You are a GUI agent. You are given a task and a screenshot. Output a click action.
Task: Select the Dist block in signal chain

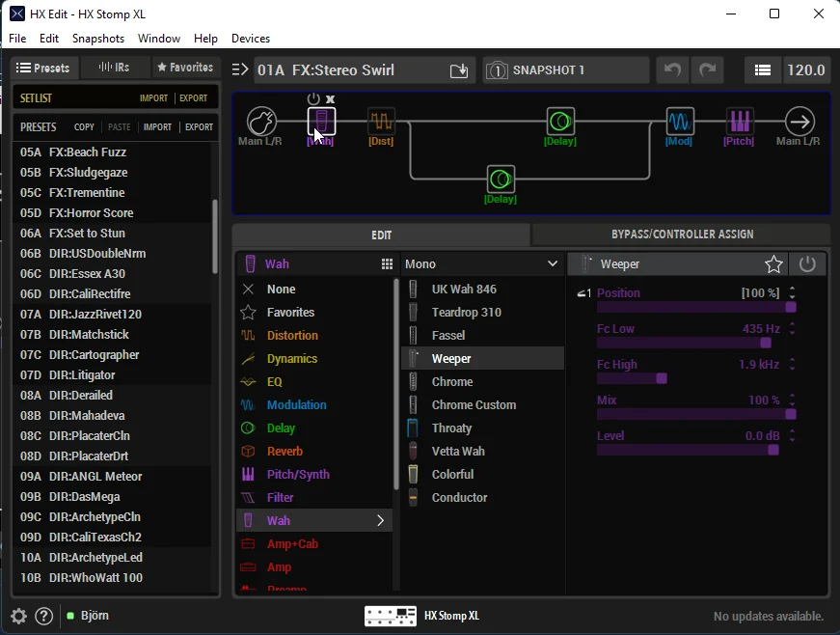[382, 122]
